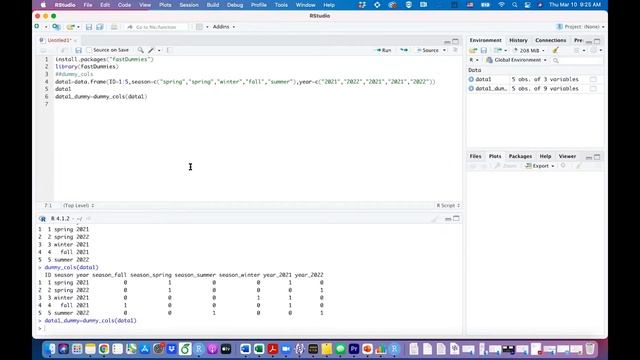The height and width of the screenshot is (360, 640).
Task: Switch to the Connections tab
Action: click(551, 40)
